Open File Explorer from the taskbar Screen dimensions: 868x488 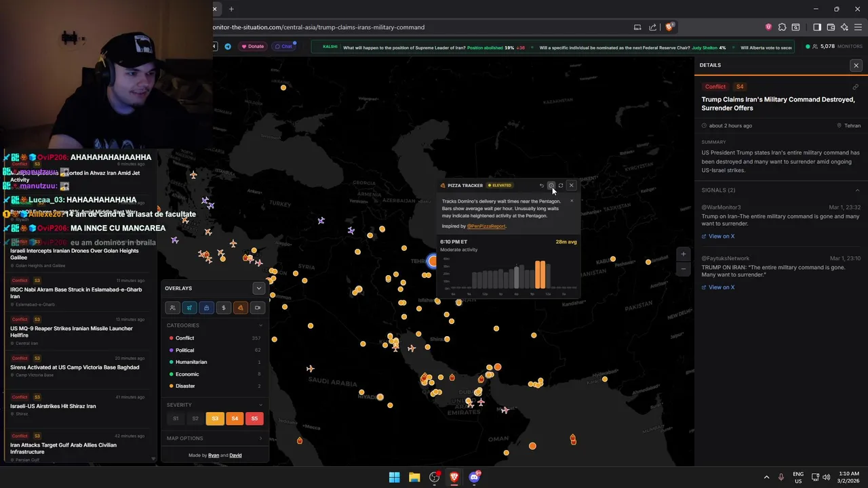coord(414,477)
